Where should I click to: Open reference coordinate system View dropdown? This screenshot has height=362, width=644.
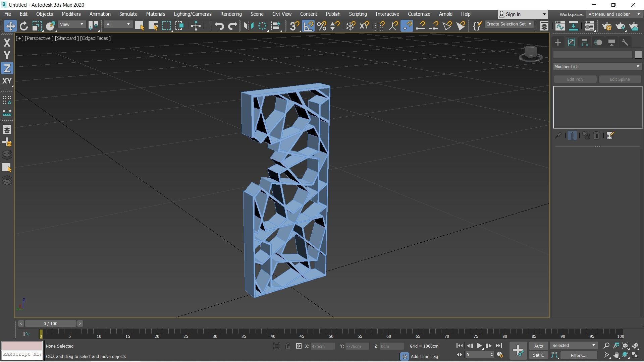click(71, 24)
